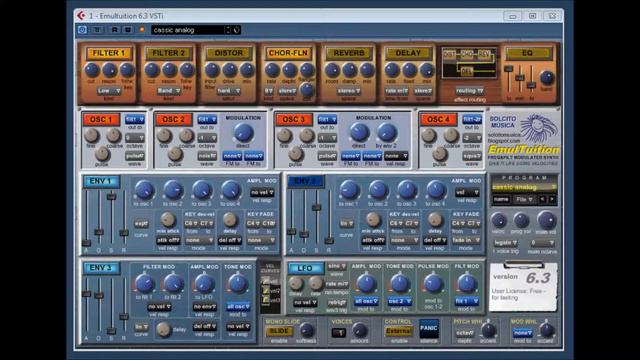This screenshot has height=360, width=640.
Task: Click the Filter 2 resonance knob
Action: 169,70
